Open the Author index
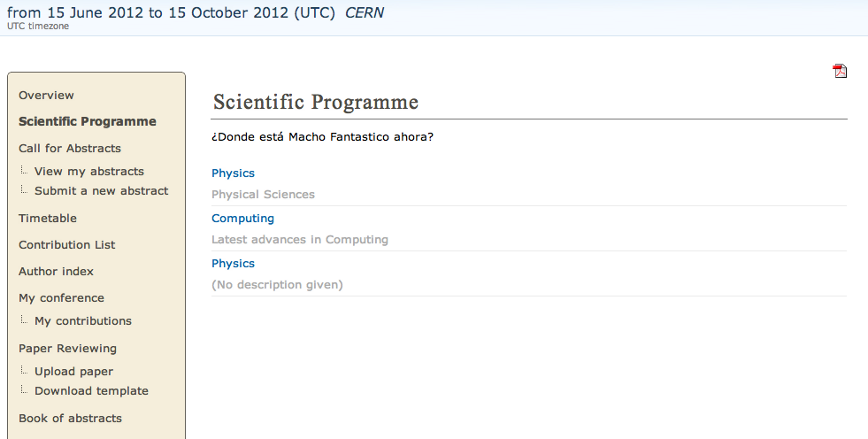 [56, 272]
